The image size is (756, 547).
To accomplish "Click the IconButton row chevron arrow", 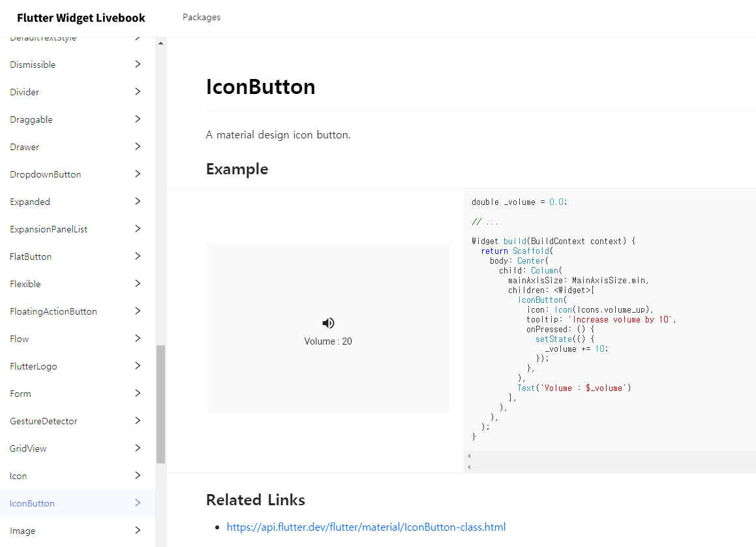I will click(x=138, y=503).
